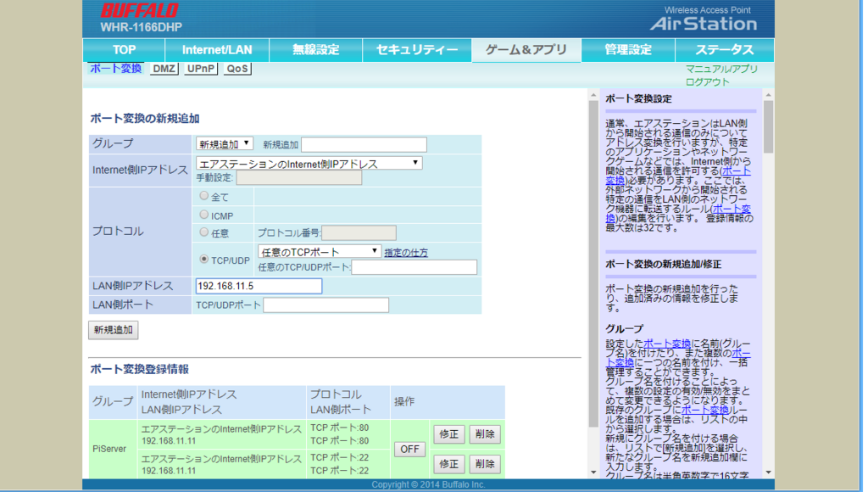Click the TCP ポート:22 protocol cell

point(348,464)
